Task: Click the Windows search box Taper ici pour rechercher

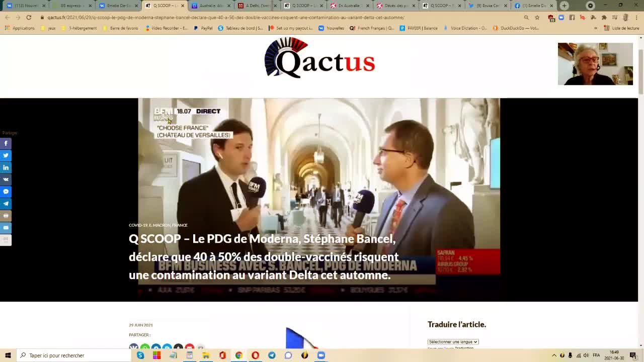Action: coord(74,355)
